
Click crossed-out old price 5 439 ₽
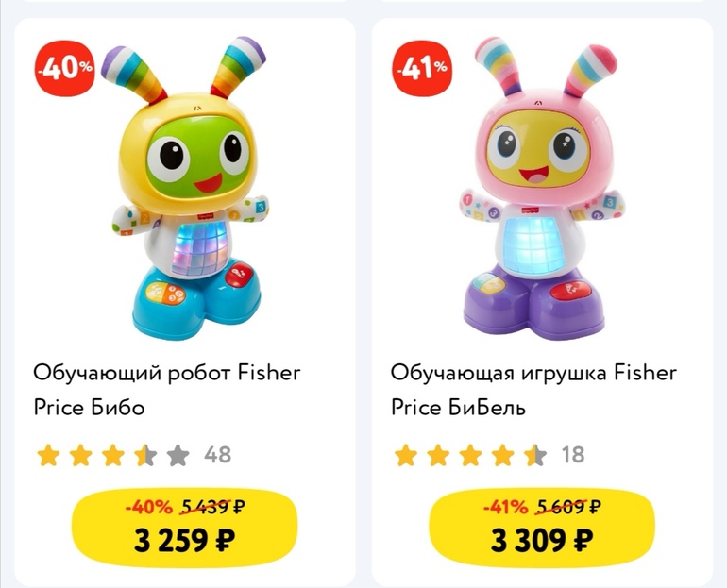pyautogui.click(x=212, y=507)
